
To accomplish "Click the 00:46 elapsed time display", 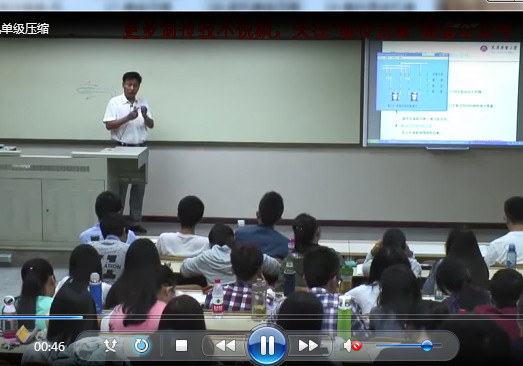I will [49, 347].
